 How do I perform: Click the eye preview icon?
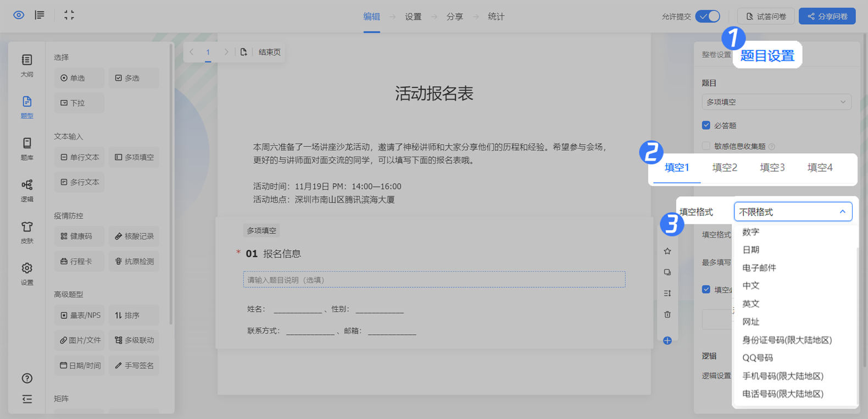[19, 15]
